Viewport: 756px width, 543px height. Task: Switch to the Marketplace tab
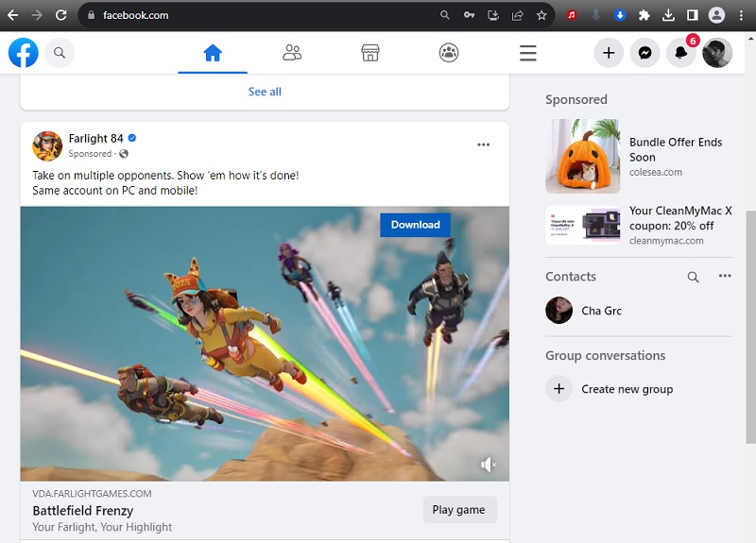(x=370, y=53)
